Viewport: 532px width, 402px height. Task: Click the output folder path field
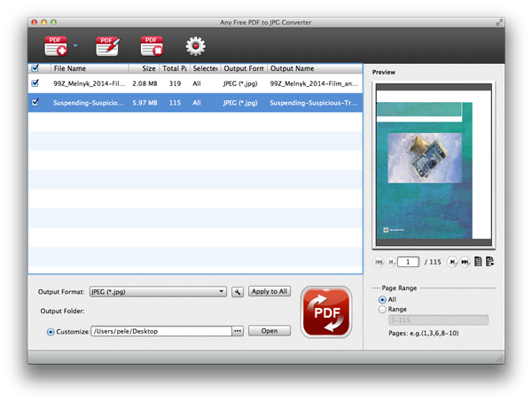pyautogui.click(x=161, y=331)
